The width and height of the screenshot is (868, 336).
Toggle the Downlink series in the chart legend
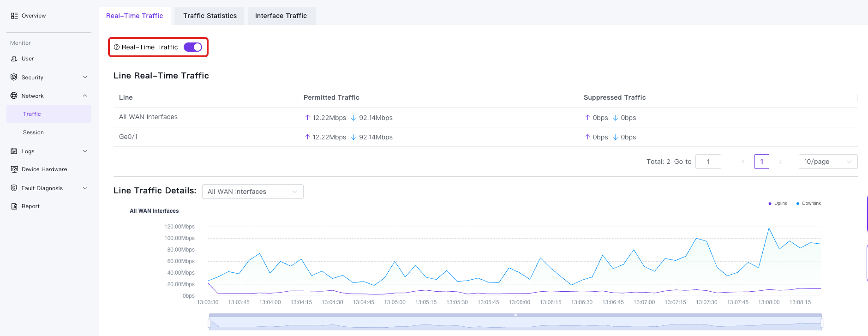[x=808, y=204]
